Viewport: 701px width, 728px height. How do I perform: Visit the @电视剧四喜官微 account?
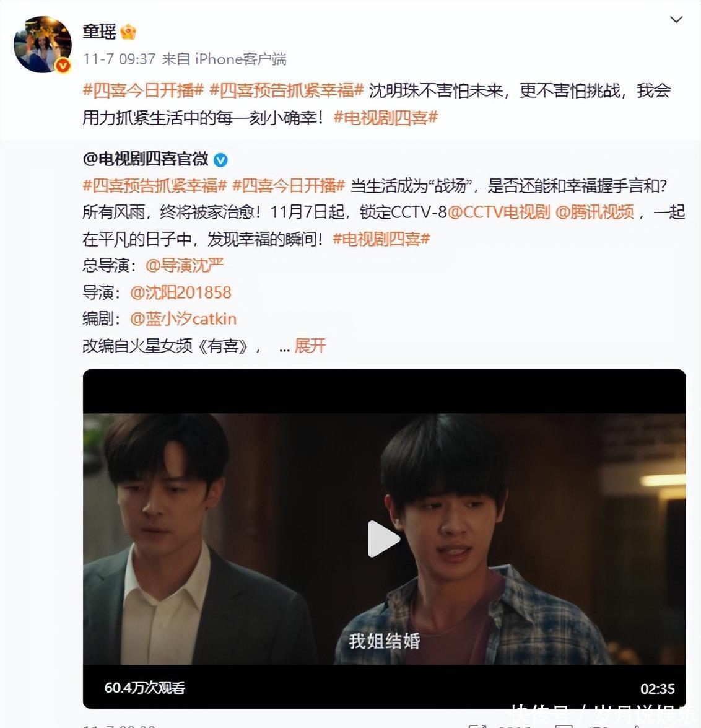click(145, 159)
